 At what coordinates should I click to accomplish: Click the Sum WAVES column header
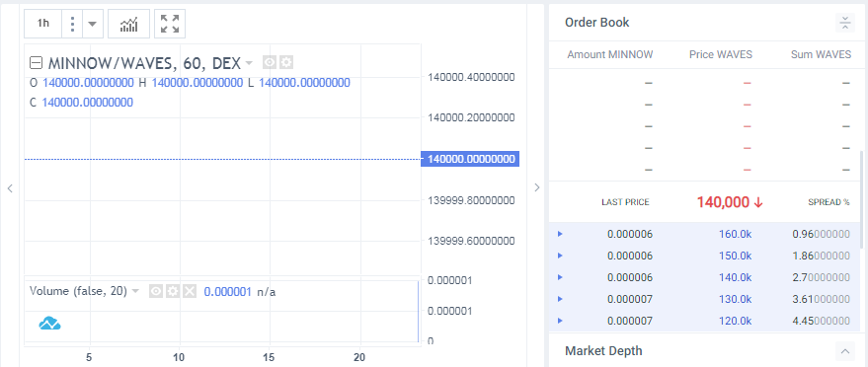[821, 54]
